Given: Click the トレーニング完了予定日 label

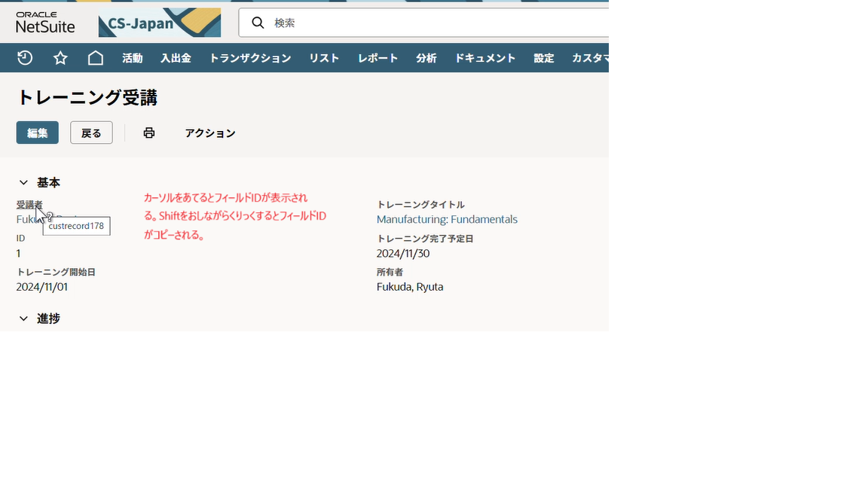Looking at the screenshot, I should pyautogui.click(x=425, y=239).
